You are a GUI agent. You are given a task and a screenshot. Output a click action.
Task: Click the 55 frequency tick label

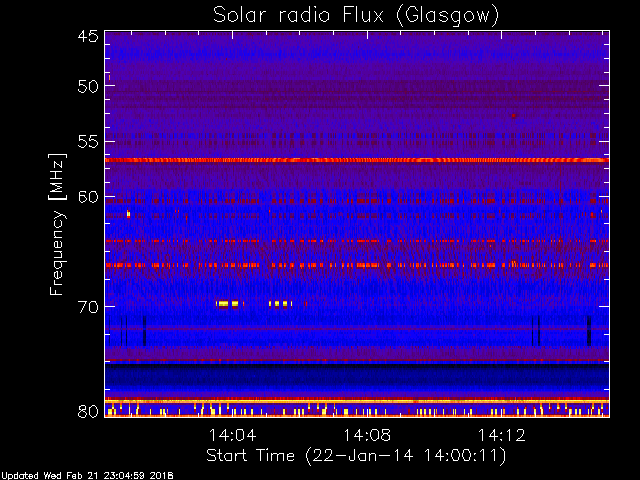click(88, 142)
